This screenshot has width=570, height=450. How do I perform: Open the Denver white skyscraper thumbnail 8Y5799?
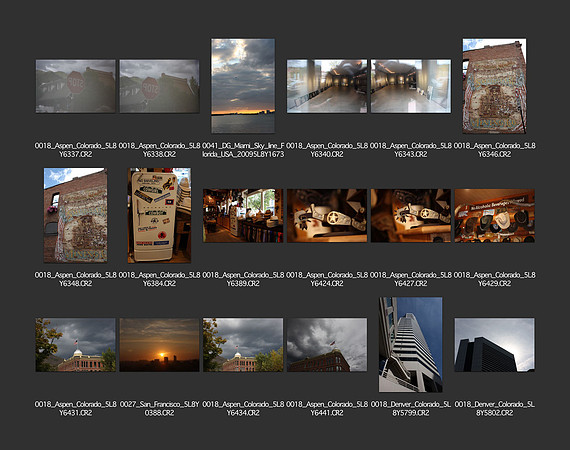[410, 345]
